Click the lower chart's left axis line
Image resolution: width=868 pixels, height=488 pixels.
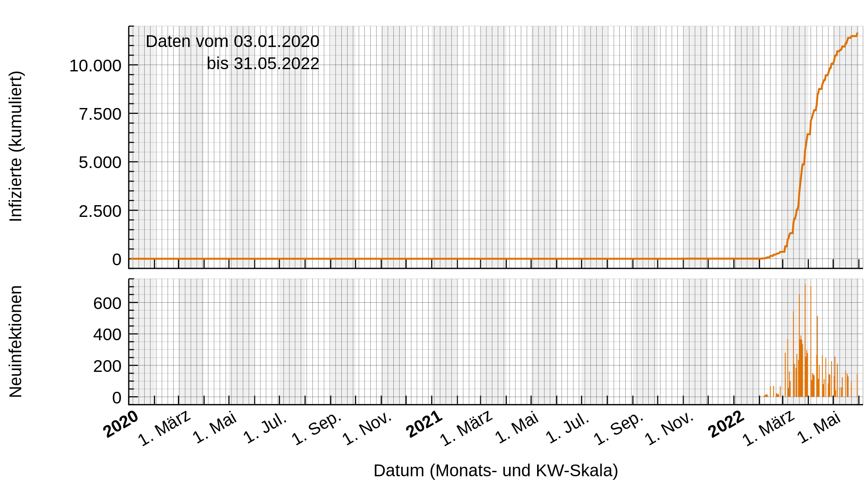click(x=133, y=339)
